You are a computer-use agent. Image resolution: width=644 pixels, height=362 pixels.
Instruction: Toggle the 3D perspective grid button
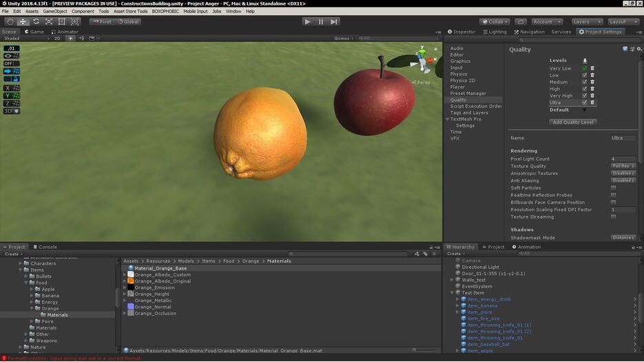pyautogui.click(x=12, y=111)
